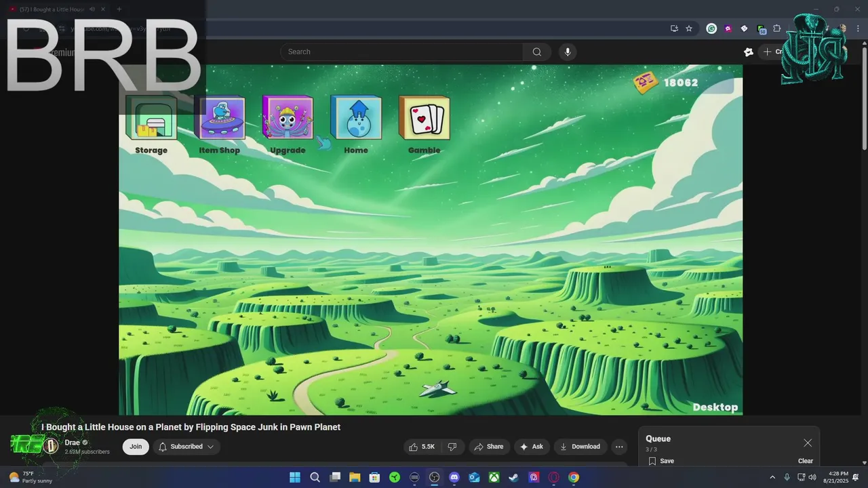Dislike the video
This screenshot has width=868, height=488.
pyautogui.click(x=452, y=447)
